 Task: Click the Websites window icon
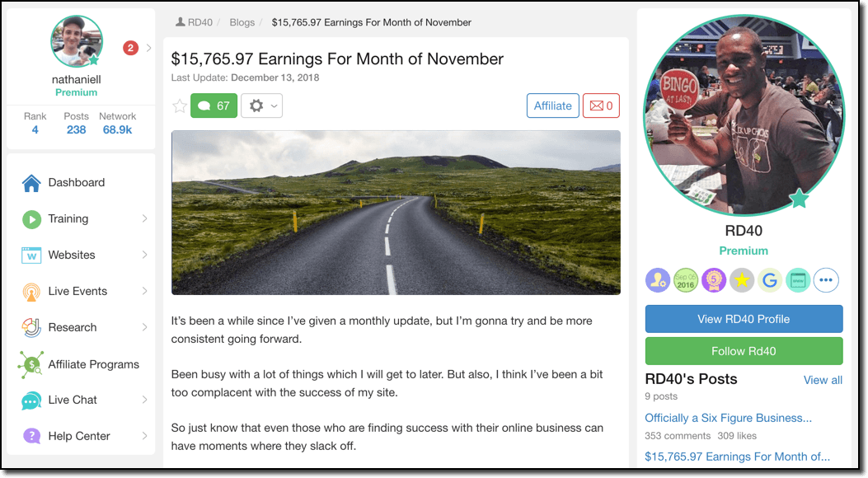(x=31, y=255)
